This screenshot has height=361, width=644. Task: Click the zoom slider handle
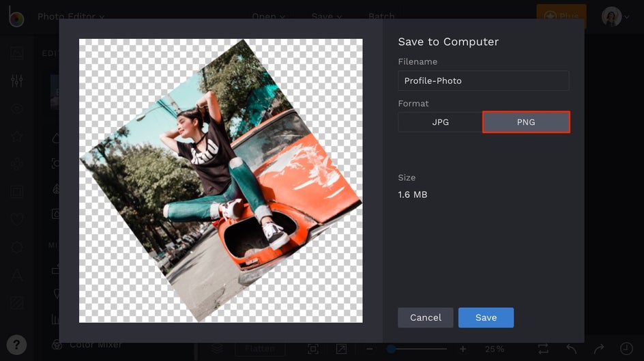tap(391, 349)
